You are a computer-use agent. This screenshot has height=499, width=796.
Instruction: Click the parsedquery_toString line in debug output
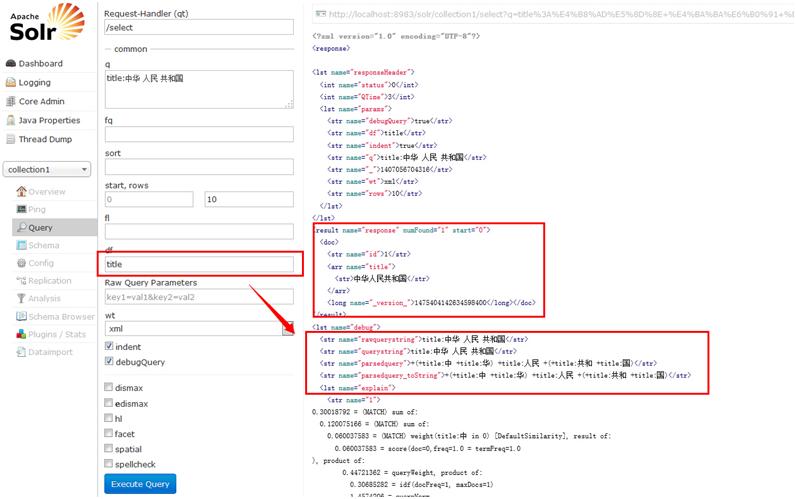pyautogui.click(x=505, y=376)
